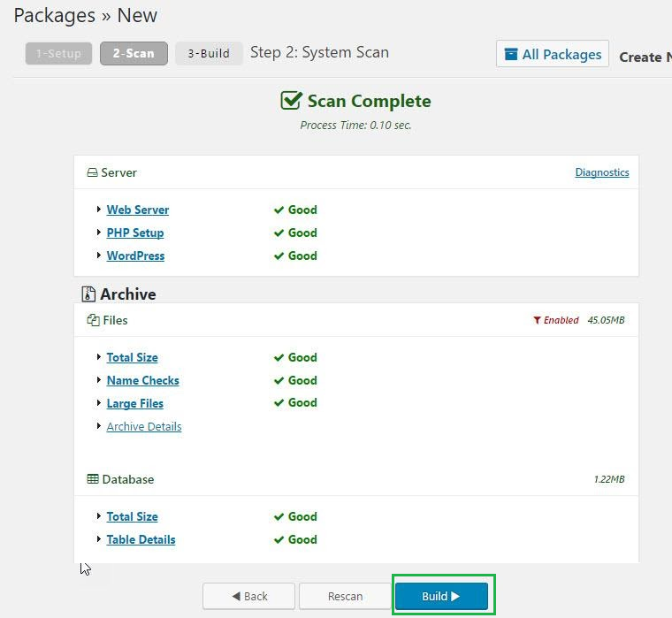
Task: Open the Archive Details link
Action: click(x=143, y=426)
